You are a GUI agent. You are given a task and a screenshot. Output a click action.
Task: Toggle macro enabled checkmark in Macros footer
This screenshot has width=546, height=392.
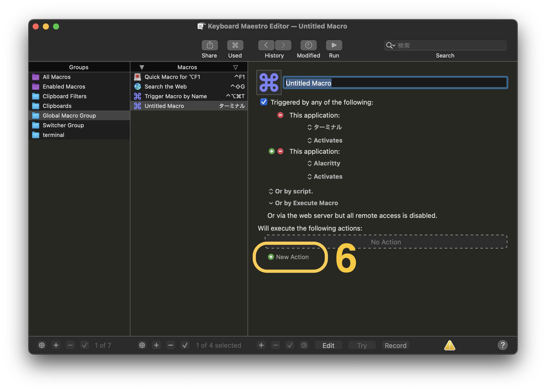pos(185,345)
